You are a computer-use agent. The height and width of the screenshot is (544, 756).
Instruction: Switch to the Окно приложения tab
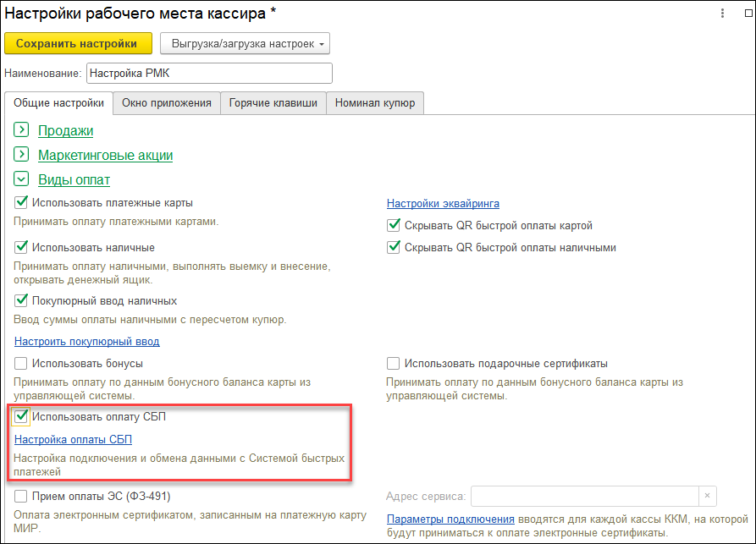(166, 103)
